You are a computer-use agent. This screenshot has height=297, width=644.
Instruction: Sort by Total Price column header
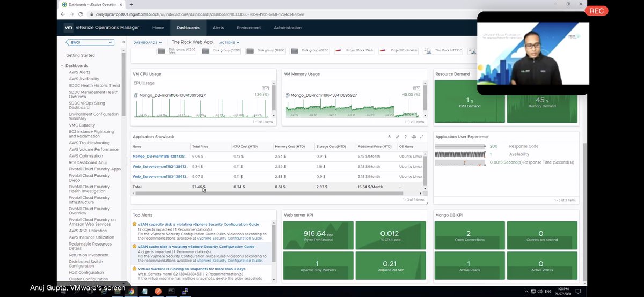click(x=201, y=146)
